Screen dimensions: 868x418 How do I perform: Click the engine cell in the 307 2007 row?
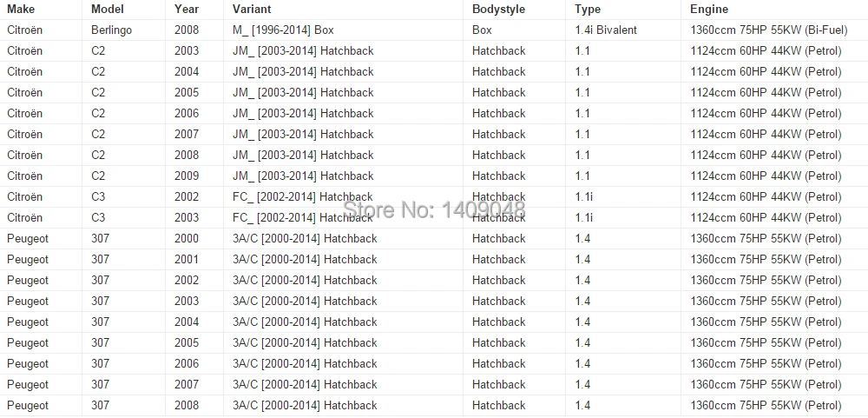(x=766, y=385)
